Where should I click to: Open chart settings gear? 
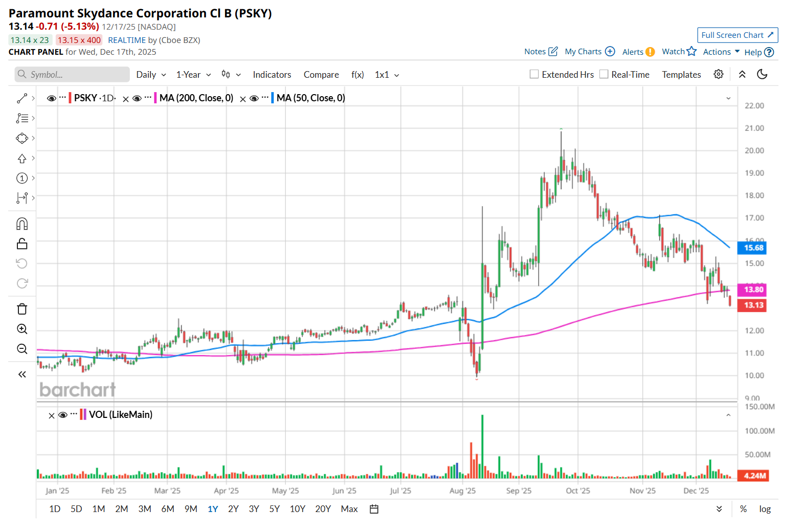point(719,74)
